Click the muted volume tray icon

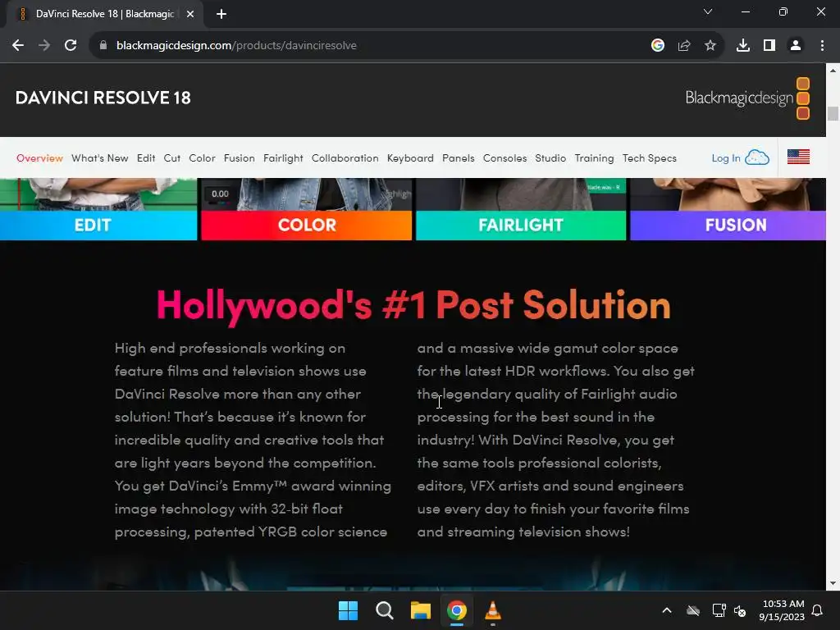click(x=740, y=610)
